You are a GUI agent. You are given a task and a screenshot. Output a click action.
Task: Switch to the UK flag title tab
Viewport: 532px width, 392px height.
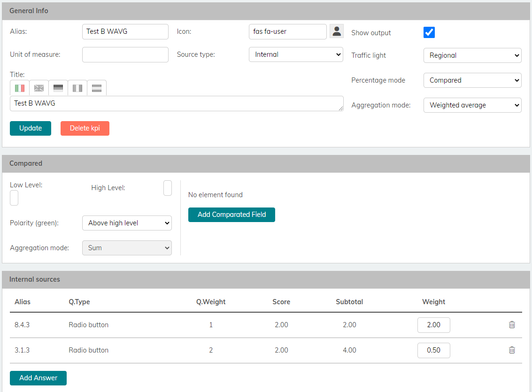pos(39,88)
